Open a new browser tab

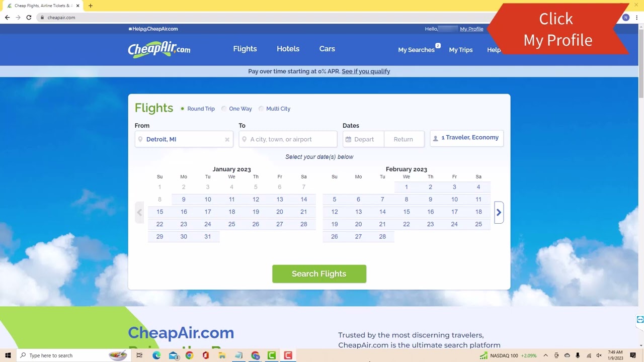(91, 6)
